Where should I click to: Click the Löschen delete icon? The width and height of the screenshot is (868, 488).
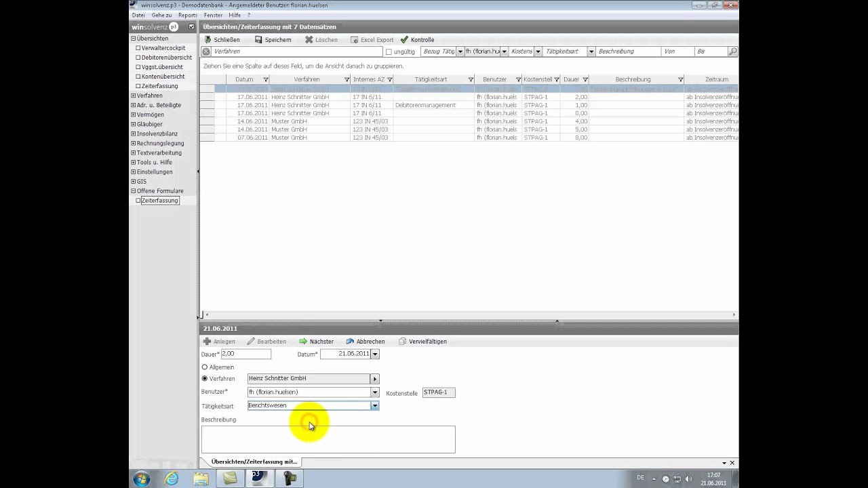(309, 40)
